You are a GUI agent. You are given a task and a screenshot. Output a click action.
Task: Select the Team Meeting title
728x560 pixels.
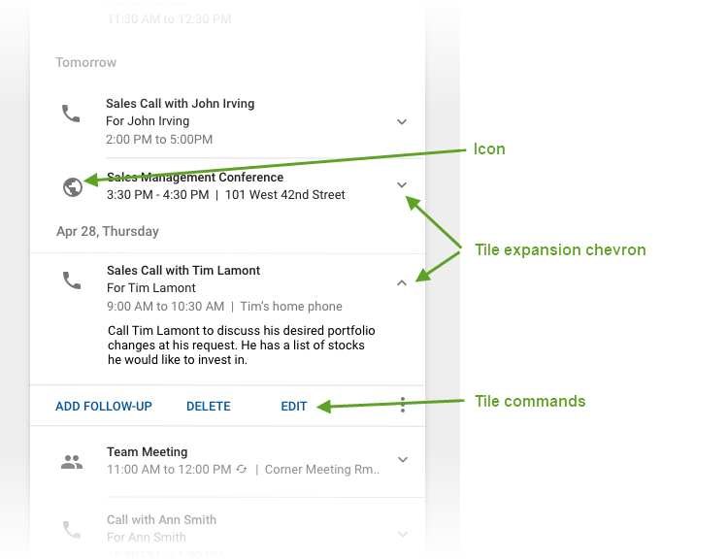coord(147,452)
